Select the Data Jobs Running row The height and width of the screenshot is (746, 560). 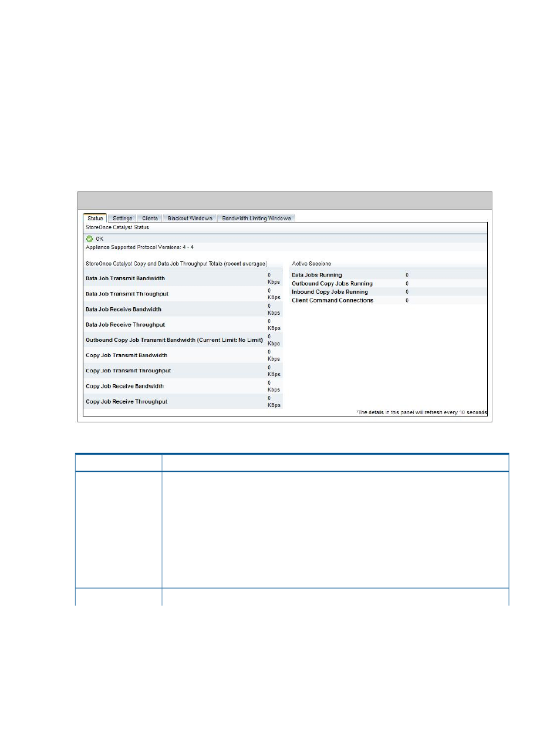(x=388, y=275)
